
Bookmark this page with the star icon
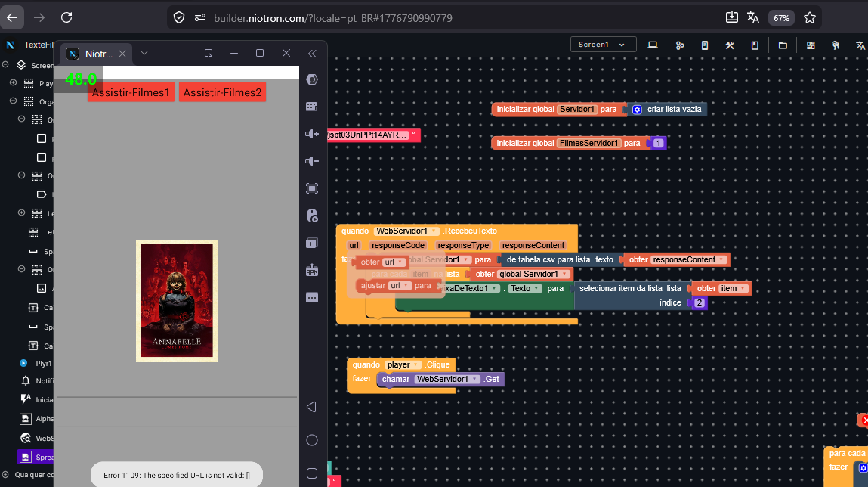pyautogui.click(x=810, y=17)
